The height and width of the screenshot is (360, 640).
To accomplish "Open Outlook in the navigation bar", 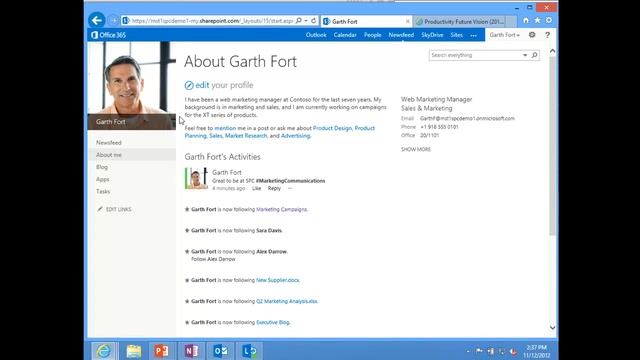I will [x=316, y=35].
